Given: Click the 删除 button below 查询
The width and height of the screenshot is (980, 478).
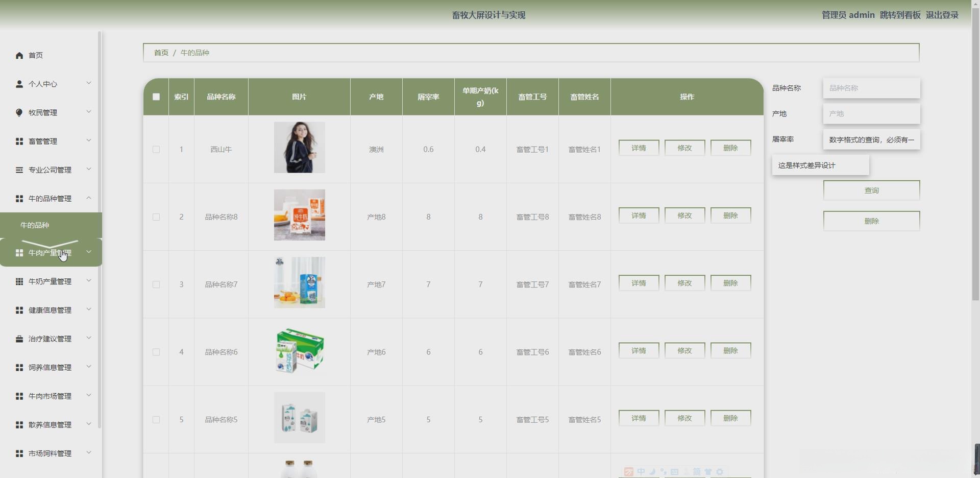Looking at the screenshot, I should 871,221.
